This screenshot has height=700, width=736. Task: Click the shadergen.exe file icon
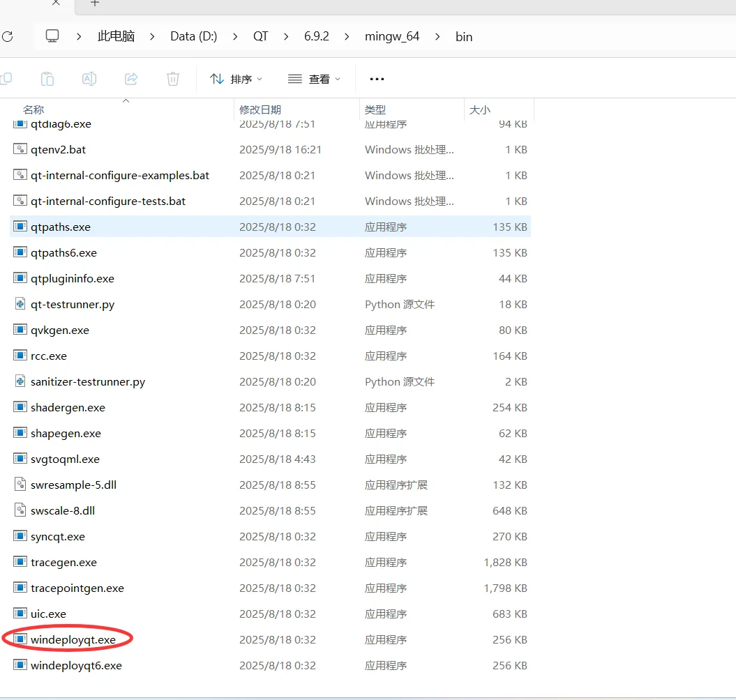20,407
